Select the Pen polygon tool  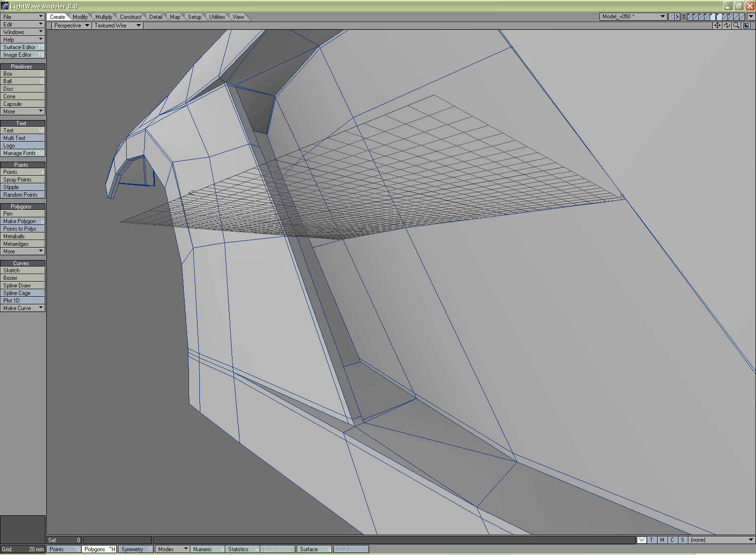23,214
